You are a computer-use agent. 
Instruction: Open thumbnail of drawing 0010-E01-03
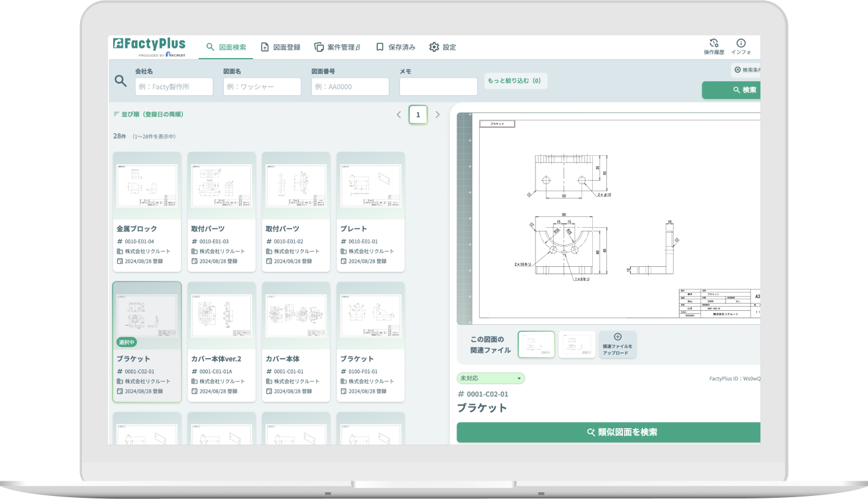tap(222, 186)
